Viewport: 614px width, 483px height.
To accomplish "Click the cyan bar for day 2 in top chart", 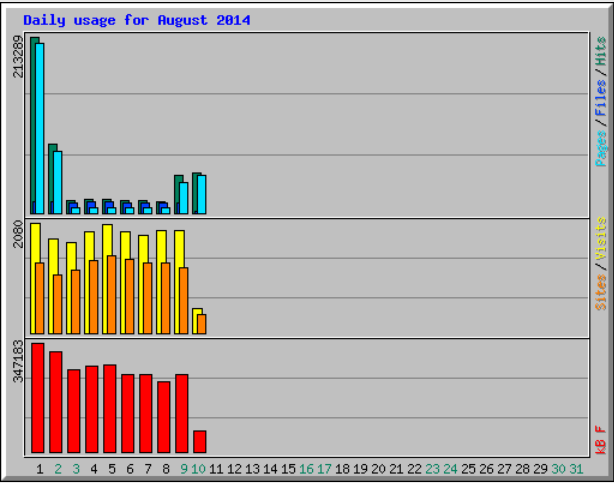I will point(58,182).
